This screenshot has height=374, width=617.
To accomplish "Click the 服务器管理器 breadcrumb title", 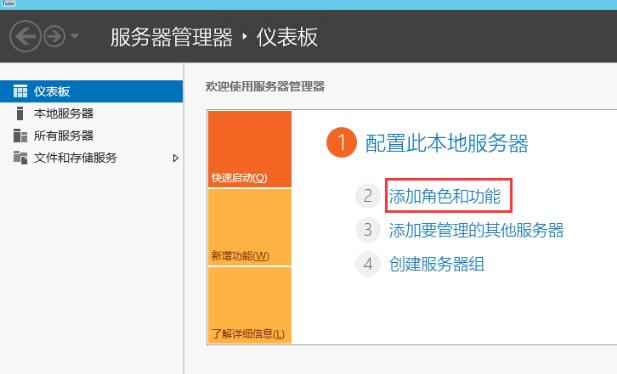I will pyautogui.click(x=171, y=37).
